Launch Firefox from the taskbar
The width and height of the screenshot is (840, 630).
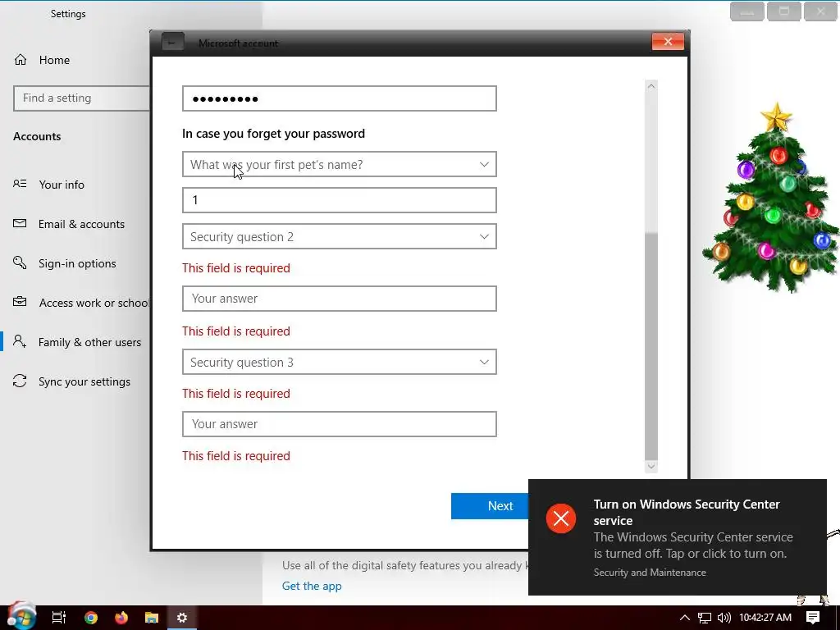(121, 618)
